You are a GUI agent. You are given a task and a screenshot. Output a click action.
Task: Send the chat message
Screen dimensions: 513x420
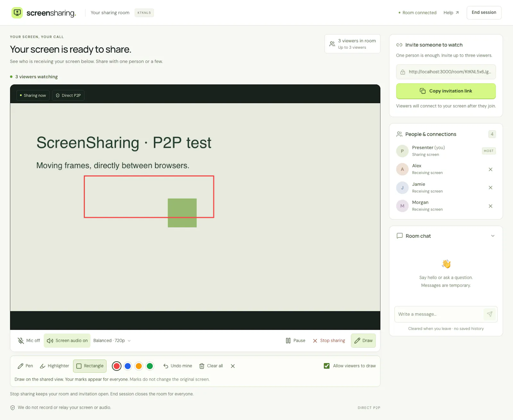[490, 314]
